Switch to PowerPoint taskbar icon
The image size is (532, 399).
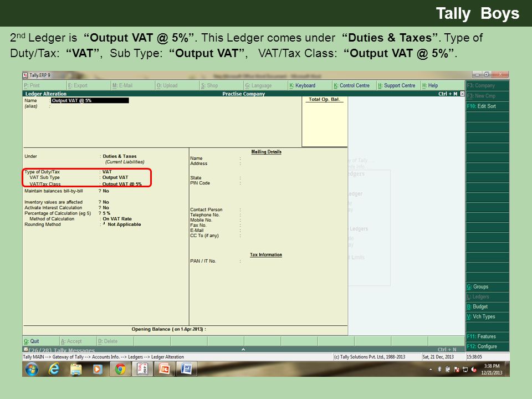tap(164, 369)
